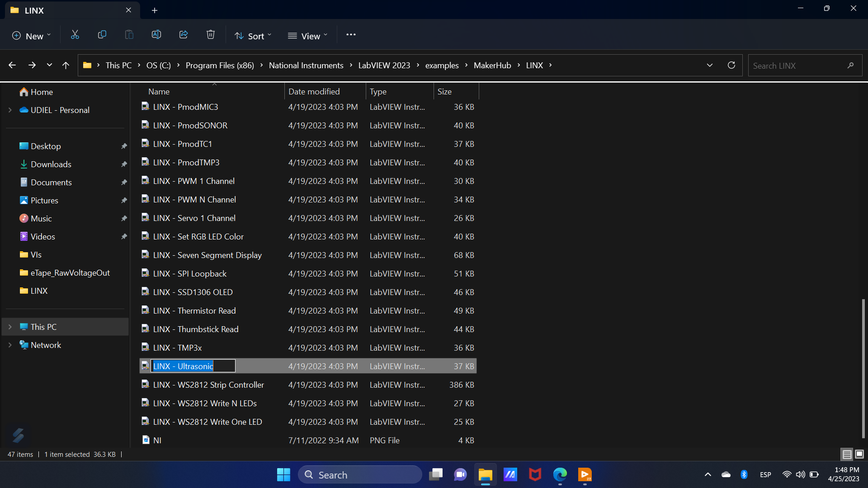Open the Sort dropdown menu
The image size is (868, 488).
click(253, 36)
